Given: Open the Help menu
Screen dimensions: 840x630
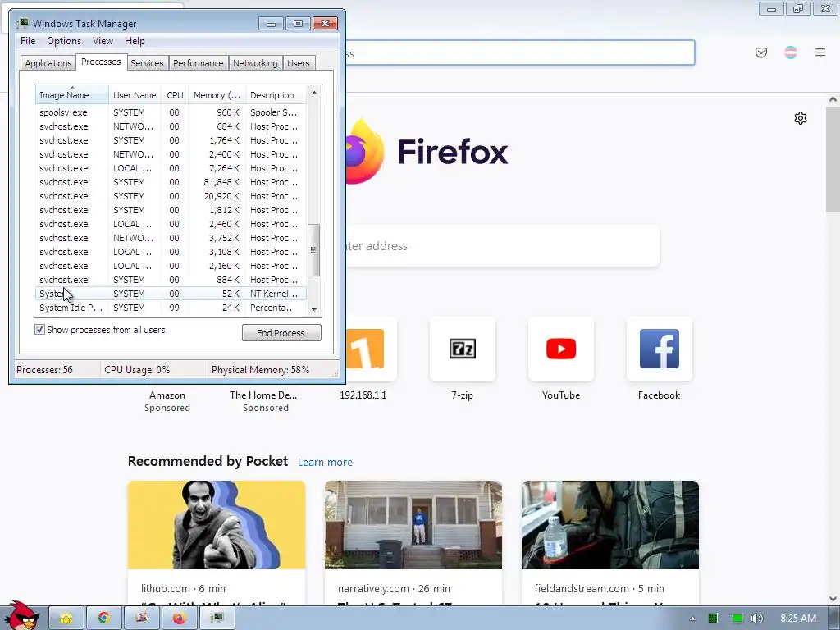Looking at the screenshot, I should 135,41.
